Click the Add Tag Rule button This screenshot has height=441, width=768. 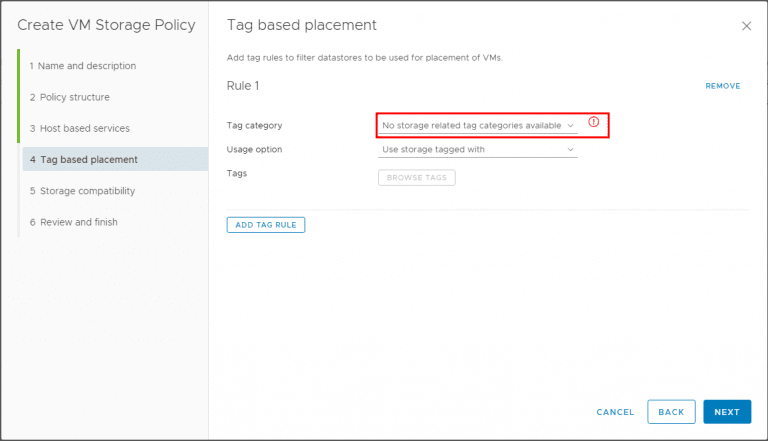[265, 225]
